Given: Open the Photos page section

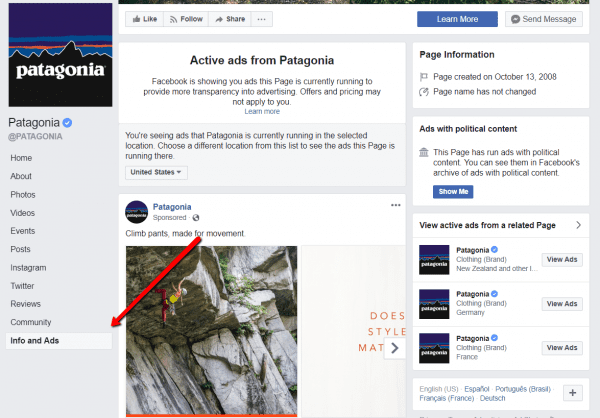Looking at the screenshot, I should (23, 195).
